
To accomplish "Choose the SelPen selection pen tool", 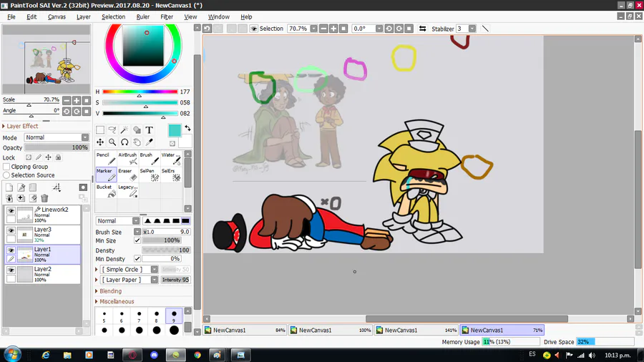I will [149, 175].
